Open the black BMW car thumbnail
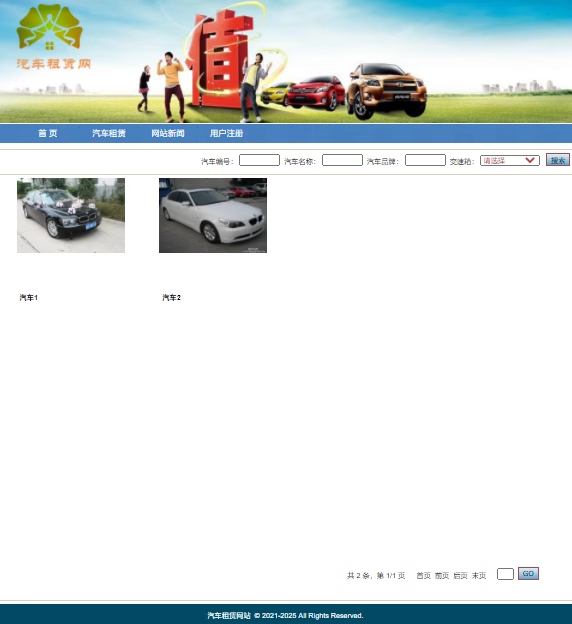 coord(71,215)
